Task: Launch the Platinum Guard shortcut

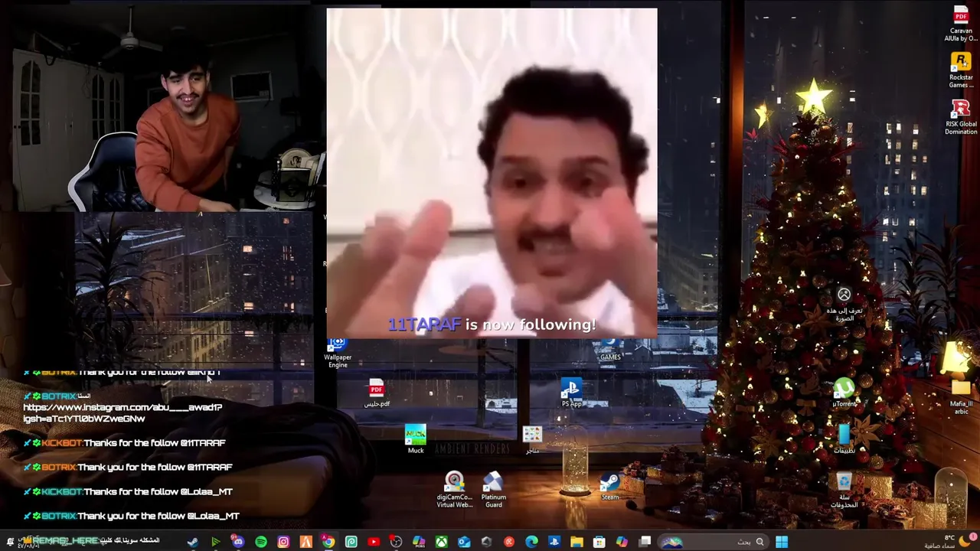Action: [x=493, y=490]
